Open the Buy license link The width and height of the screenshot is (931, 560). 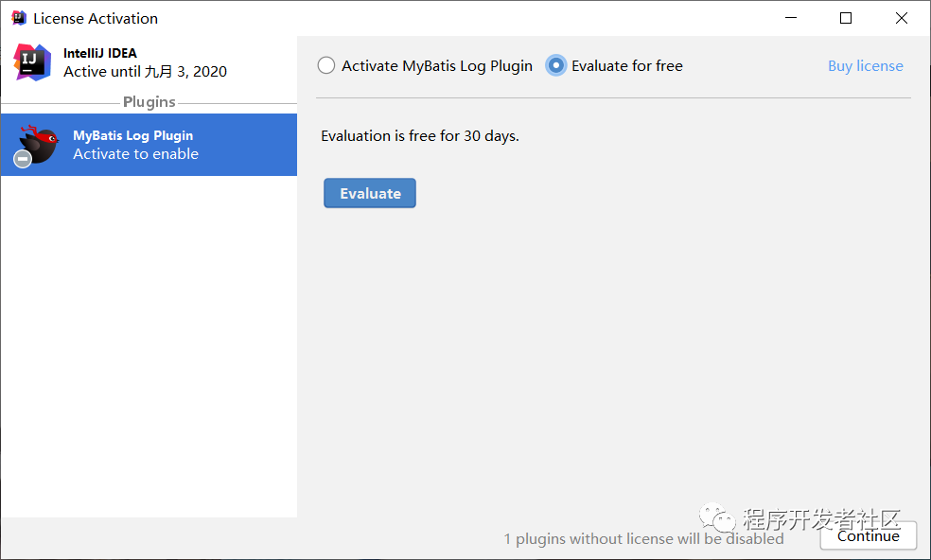coord(865,66)
